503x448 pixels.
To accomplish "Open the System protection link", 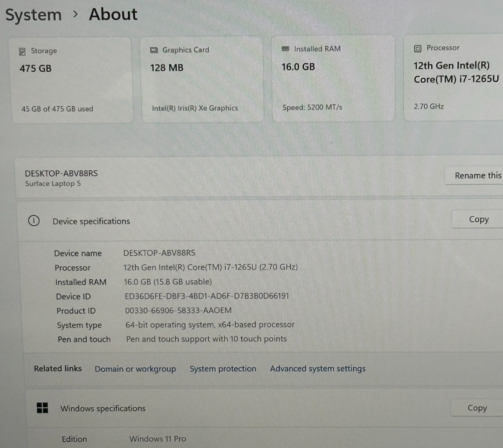I will 223,369.
